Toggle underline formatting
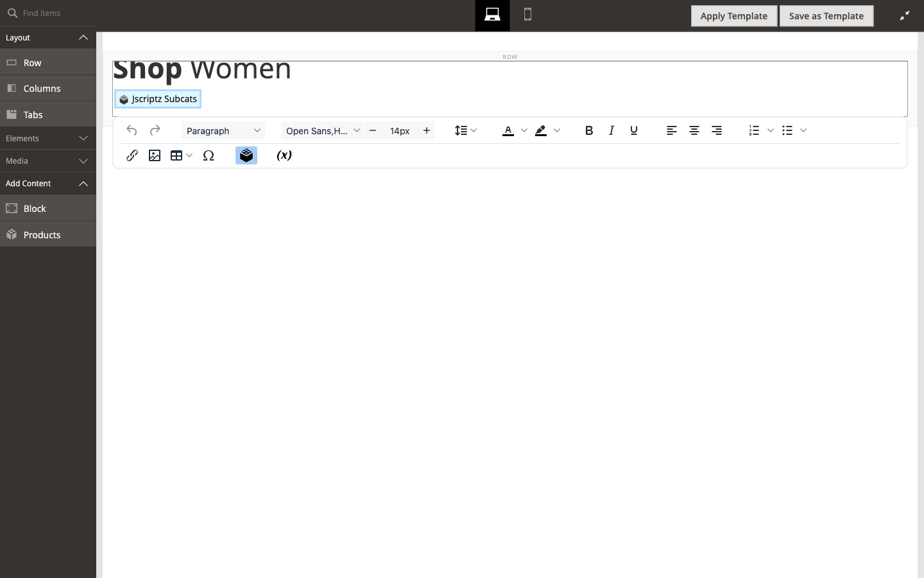The image size is (924, 578). (x=634, y=130)
